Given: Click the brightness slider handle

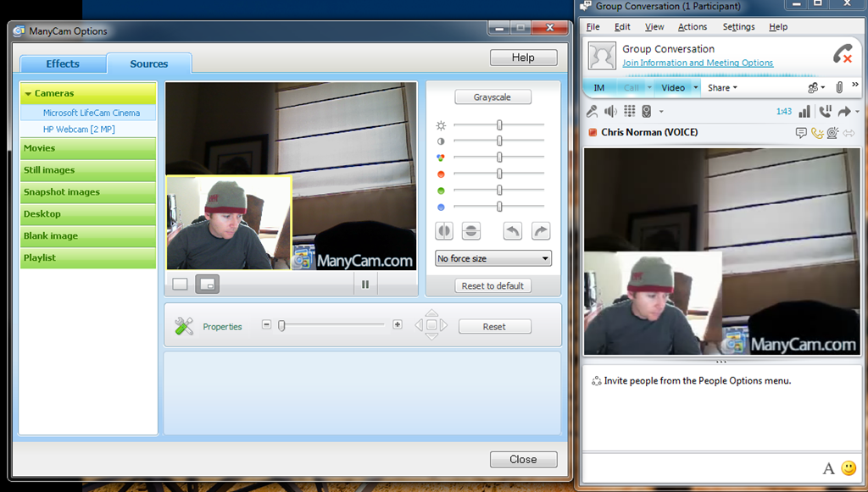Looking at the screenshot, I should [x=499, y=125].
